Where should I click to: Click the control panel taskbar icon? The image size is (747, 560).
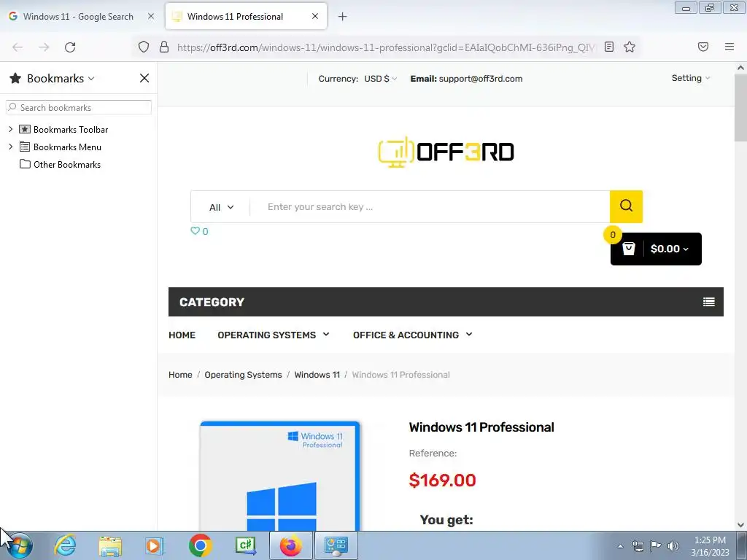pyautogui.click(x=336, y=545)
